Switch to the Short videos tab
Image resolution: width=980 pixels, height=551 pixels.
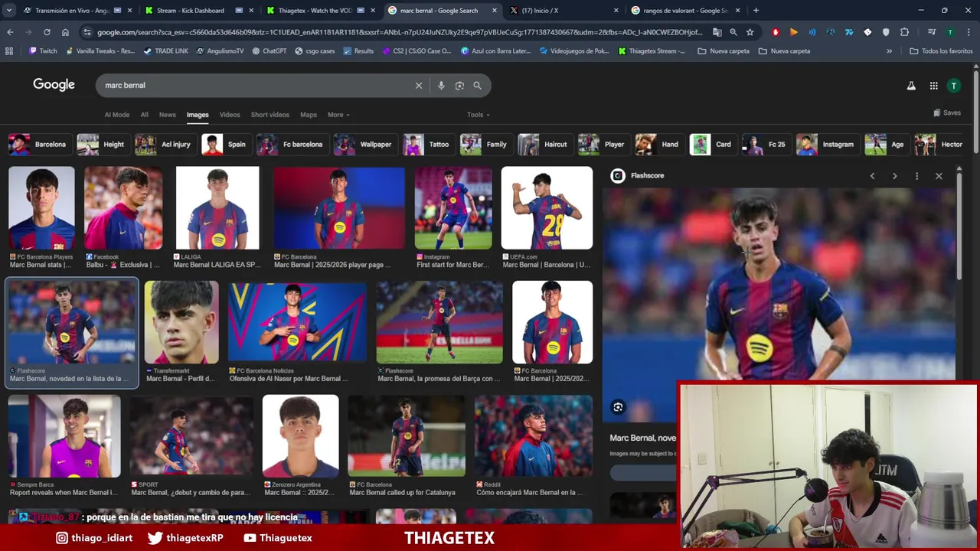(270, 115)
